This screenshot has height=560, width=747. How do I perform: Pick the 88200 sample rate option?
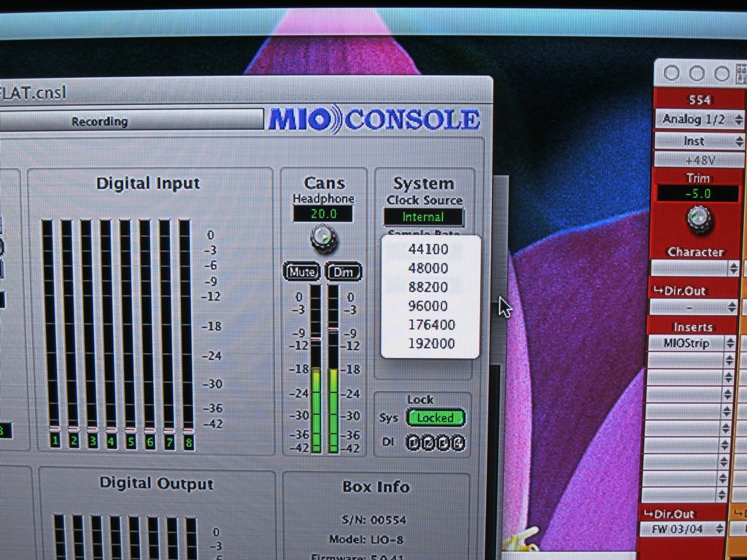tap(428, 287)
